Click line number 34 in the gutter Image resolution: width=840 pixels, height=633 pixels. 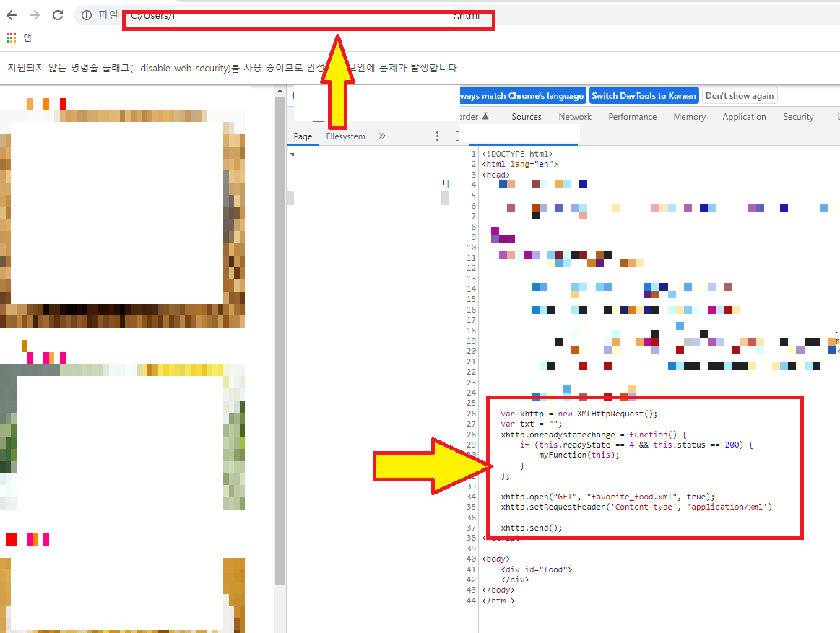(471, 497)
